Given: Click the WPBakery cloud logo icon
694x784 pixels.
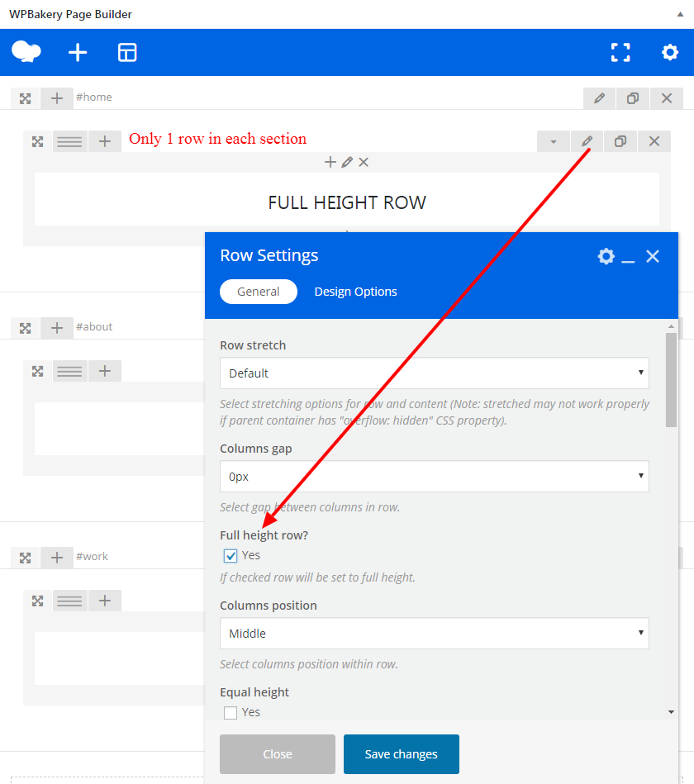Looking at the screenshot, I should tap(26, 52).
